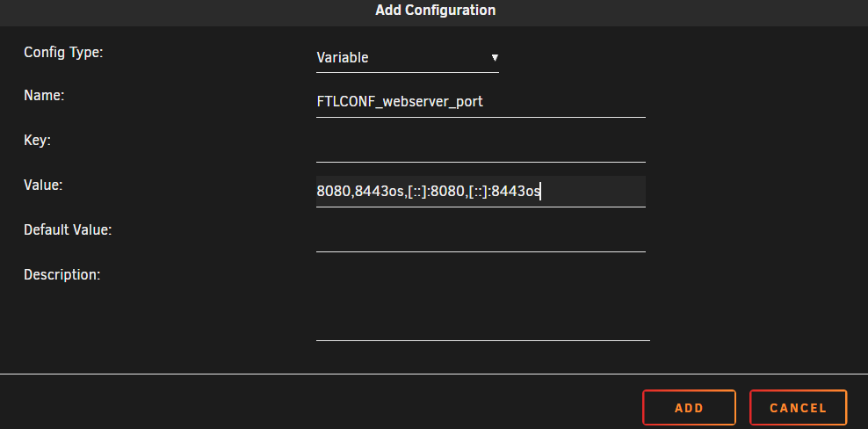Click the dropdown arrow beside Variable
This screenshot has width=868, height=429.
click(x=495, y=57)
